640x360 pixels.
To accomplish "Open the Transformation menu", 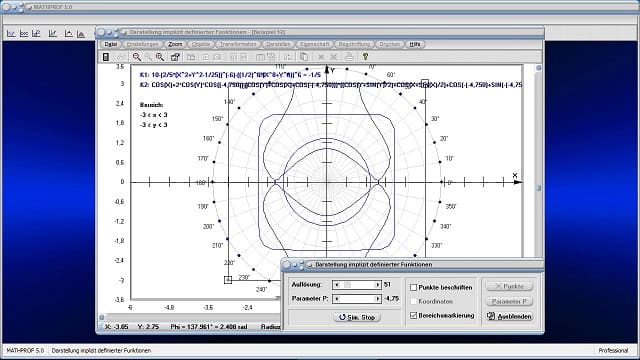I will [x=238, y=44].
